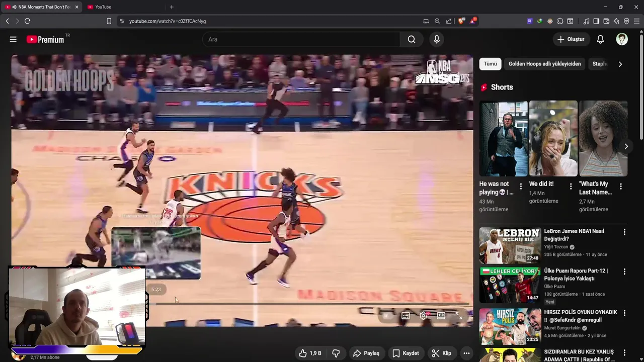Screen dimensions: 644x362
Task: Toggle theater mode in the player
Action: [x=441, y=316]
